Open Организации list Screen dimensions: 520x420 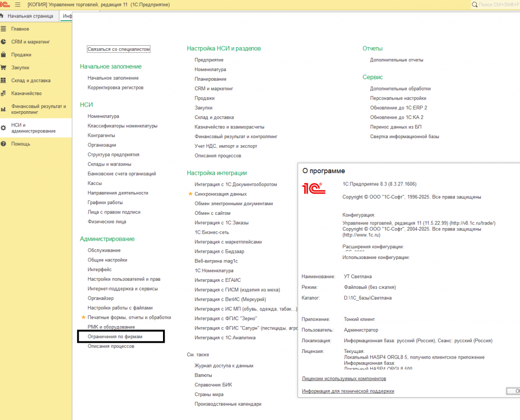pos(102,145)
